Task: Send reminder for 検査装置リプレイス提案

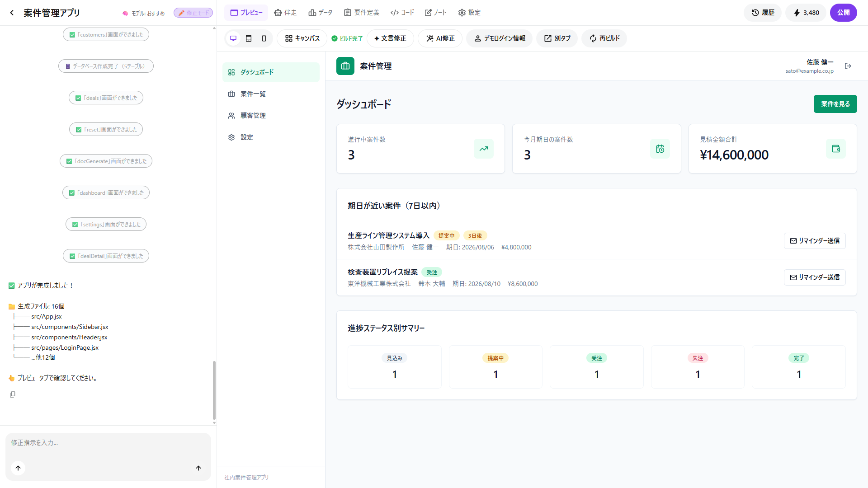Action: click(x=815, y=277)
